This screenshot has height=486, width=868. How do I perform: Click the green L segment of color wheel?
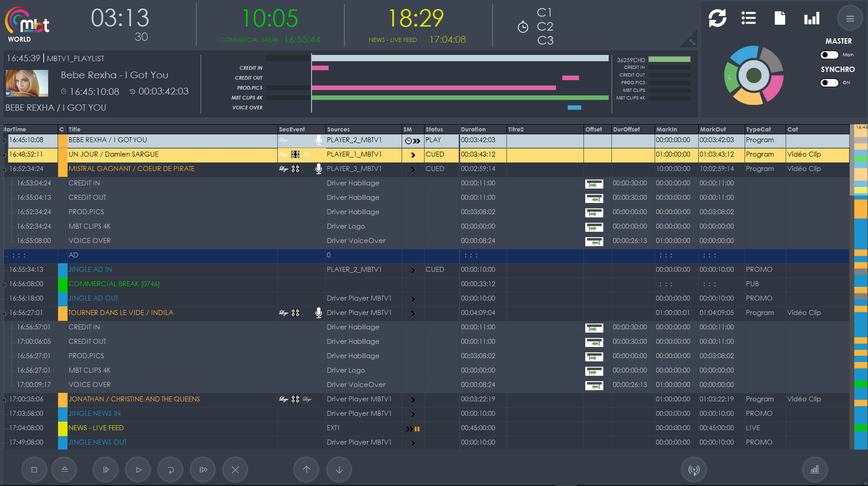pyautogui.click(x=731, y=77)
